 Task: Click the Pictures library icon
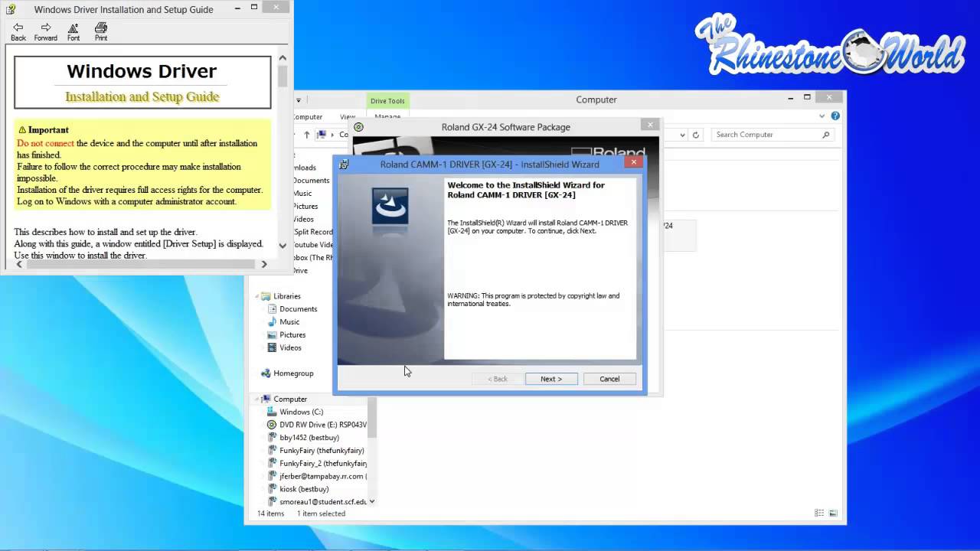(x=272, y=335)
